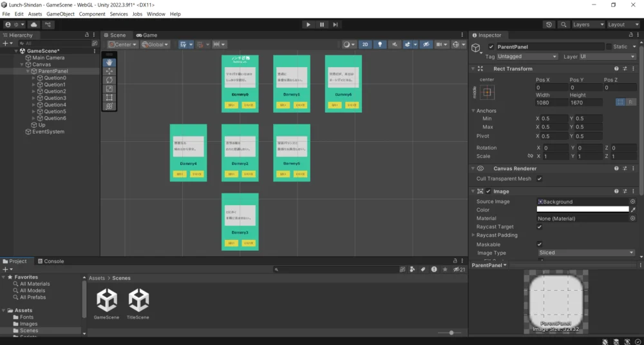Select Main Camera in Hierarchy
This screenshot has height=345, width=644.
48,58
